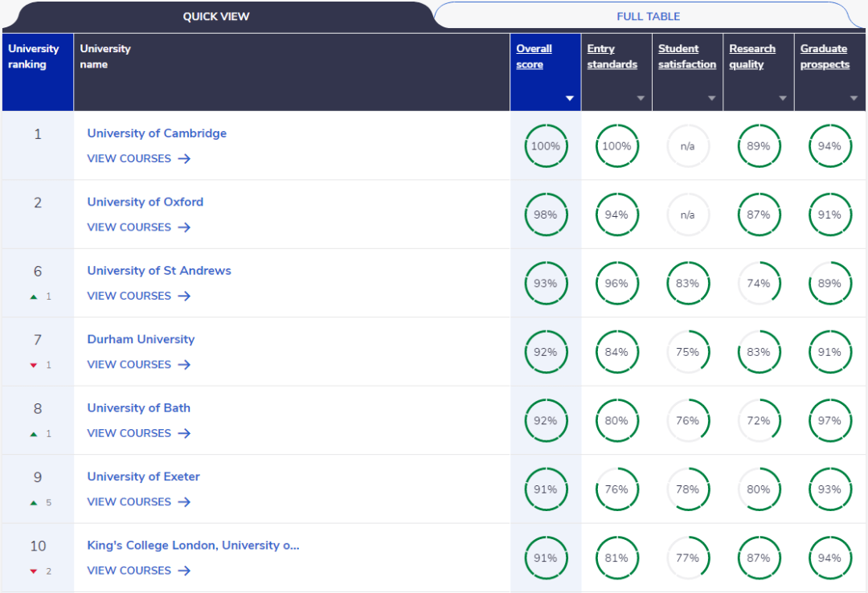Viewport: 868px width, 593px height.
Task: Open University of Cambridge link
Action: [x=157, y=133]
